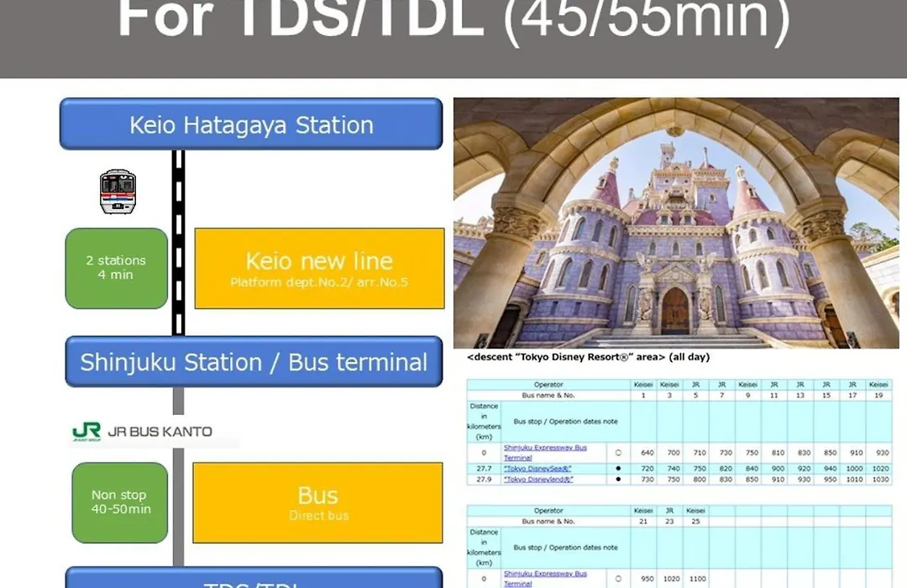Click the 27.9 distance cell
The image size is (907, 588).
coord(484,479)
